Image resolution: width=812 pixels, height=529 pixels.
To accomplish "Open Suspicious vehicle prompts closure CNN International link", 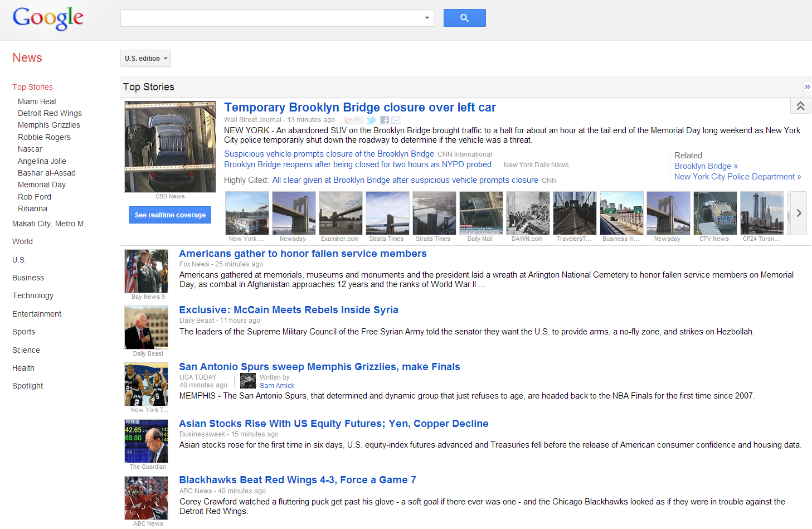I will pyautogui.click(x=329, y=154).
